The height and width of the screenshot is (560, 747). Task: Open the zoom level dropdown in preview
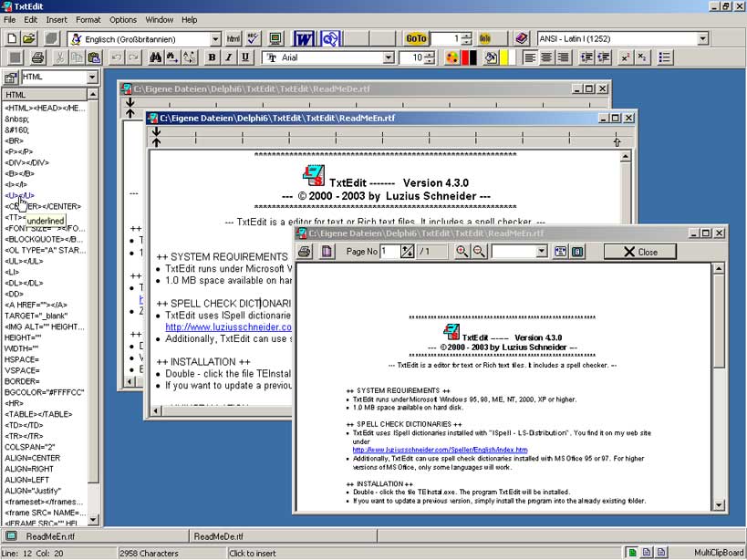click(x=542, y=252)
